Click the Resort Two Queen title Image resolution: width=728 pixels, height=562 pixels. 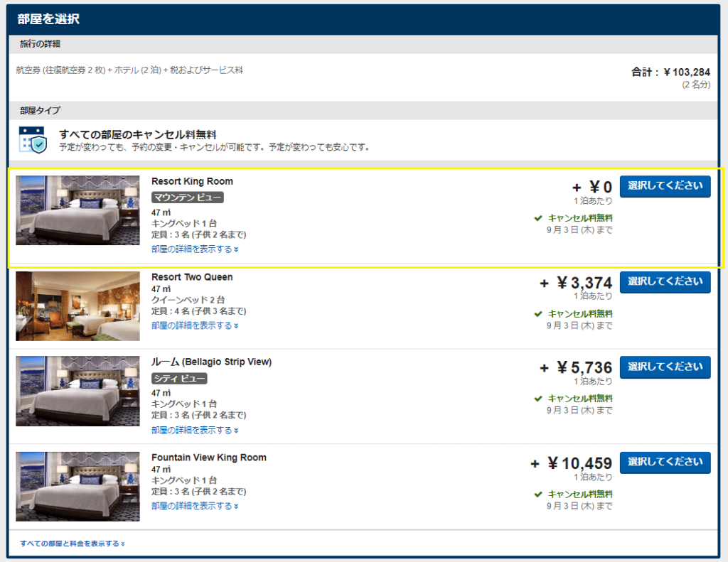pyautogui.click(x=192, y=277)
